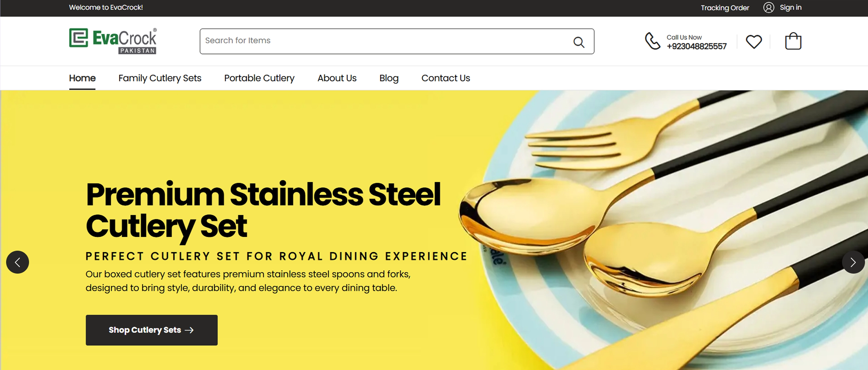Select Portable Cutlery from the navigation
Viewport: 868px width, 370px height.
259,78
